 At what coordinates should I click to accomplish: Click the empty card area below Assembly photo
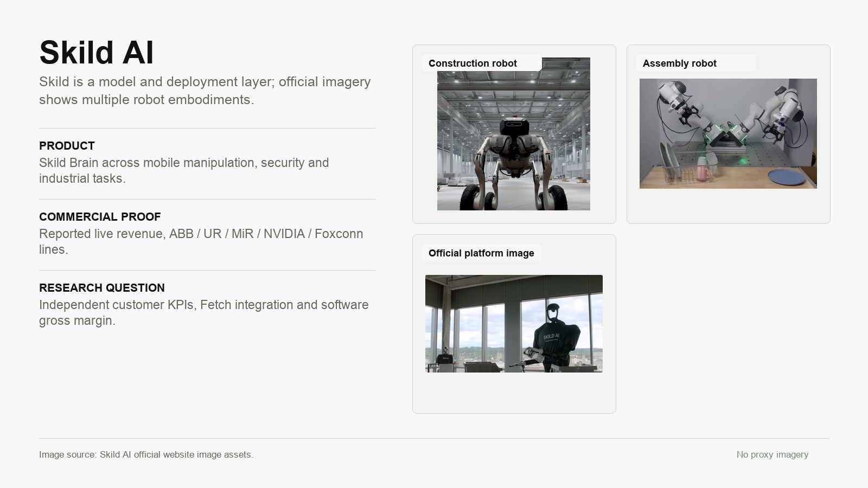[x=728, y=205]
